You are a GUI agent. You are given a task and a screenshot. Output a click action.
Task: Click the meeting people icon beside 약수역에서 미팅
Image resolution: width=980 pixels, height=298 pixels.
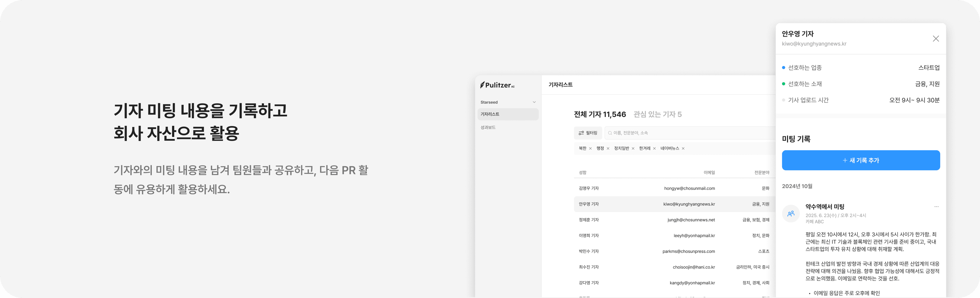click(791, 214)
